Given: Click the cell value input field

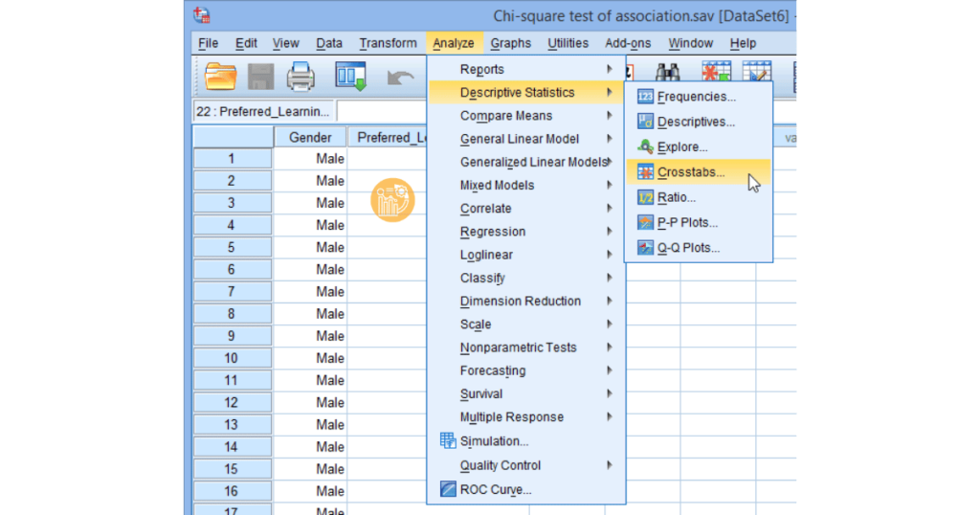Looking at the screenshot, I should pyautogui.click(x=383, y=111).
